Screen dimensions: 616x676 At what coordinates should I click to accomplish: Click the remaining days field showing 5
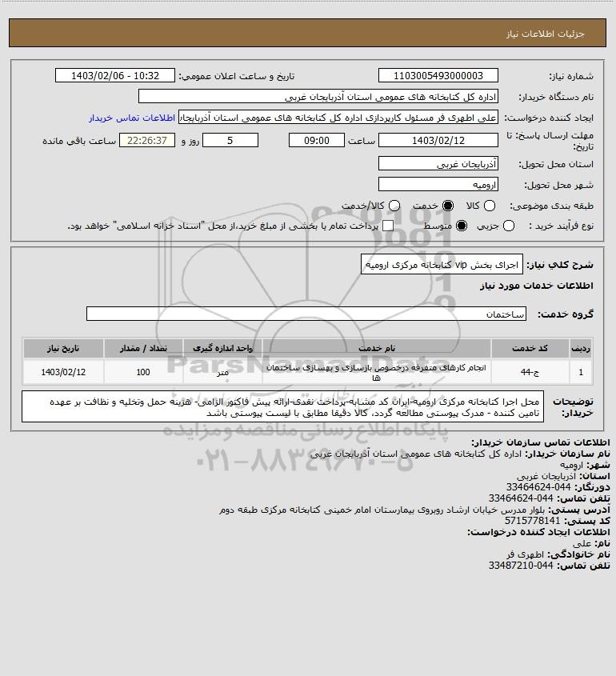pos(230,141)
